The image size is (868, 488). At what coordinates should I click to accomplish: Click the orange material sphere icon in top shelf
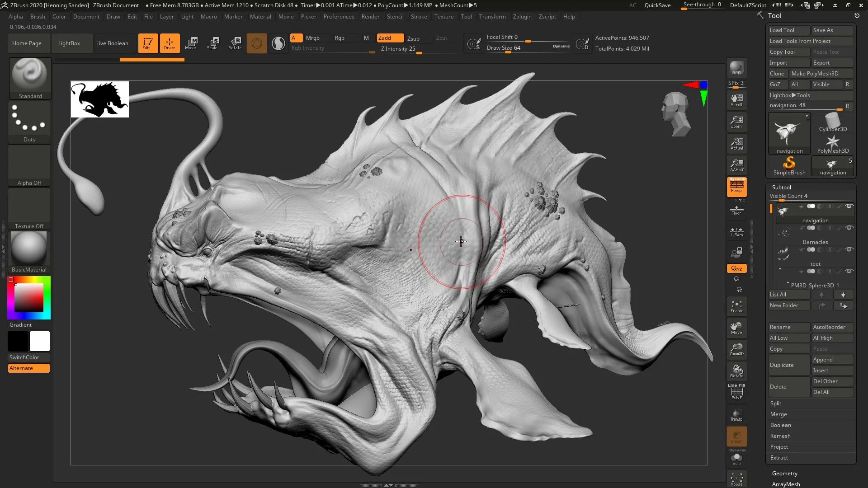click(x=256, y=43)
